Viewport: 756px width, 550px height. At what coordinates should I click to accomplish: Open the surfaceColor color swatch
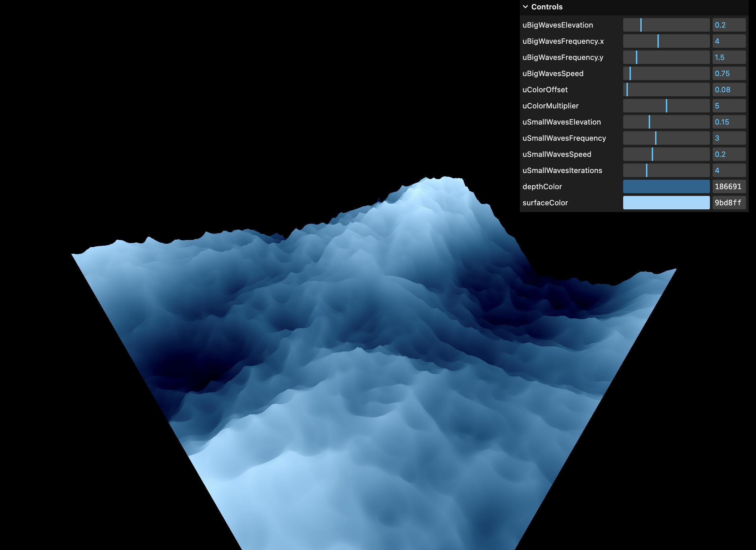666,203
